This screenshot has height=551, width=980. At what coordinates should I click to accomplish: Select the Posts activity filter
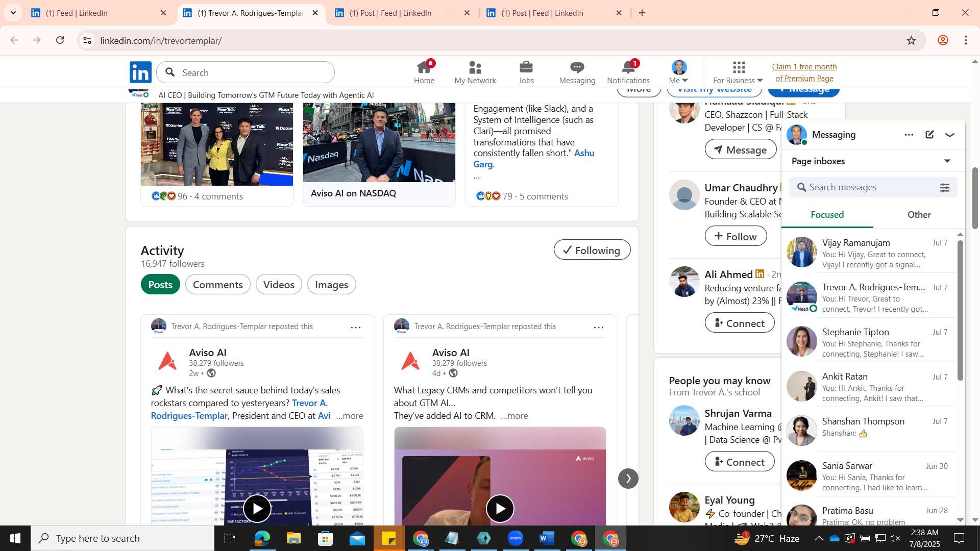coord(160,285)
